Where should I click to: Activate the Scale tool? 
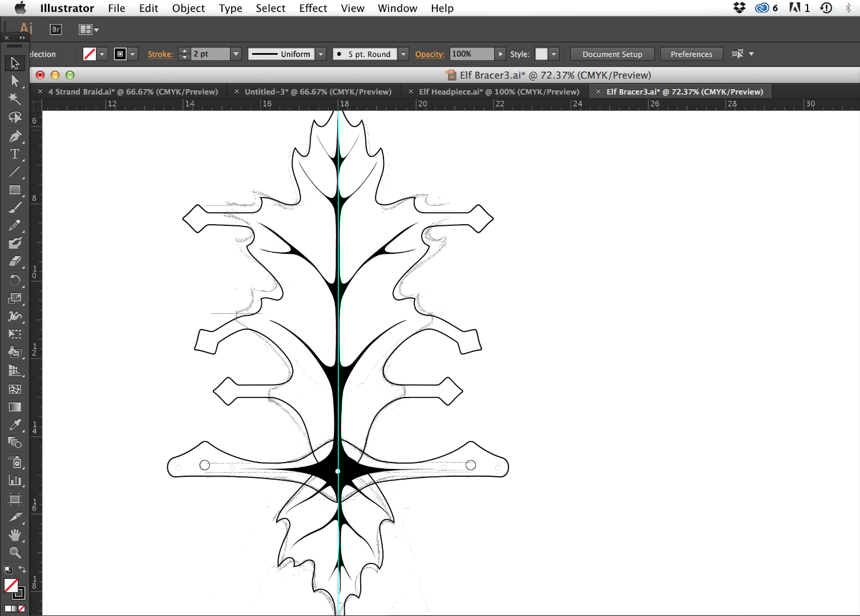tap(15, 298)
